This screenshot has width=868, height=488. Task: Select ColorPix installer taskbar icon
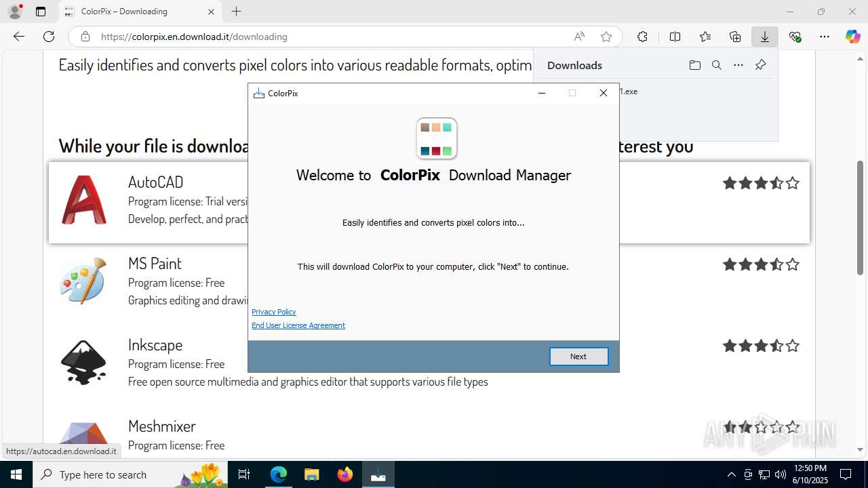click(378, 474)
